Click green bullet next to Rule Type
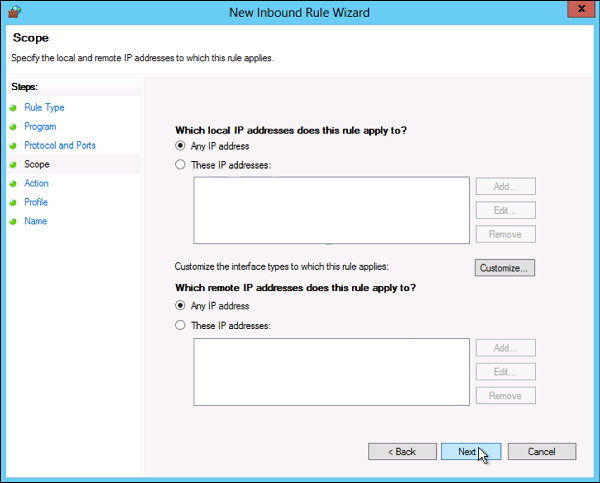 [x=13, y=108]
